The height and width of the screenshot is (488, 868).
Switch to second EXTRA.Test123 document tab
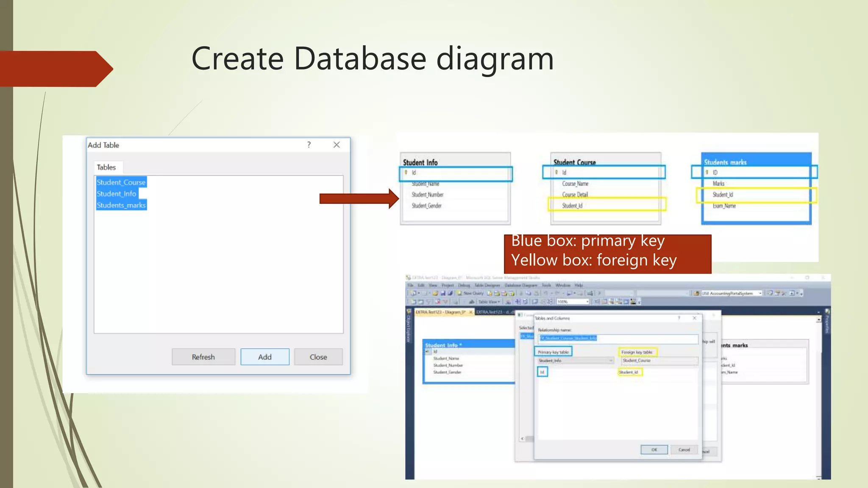pyautogui.click(x=495, y=312)
